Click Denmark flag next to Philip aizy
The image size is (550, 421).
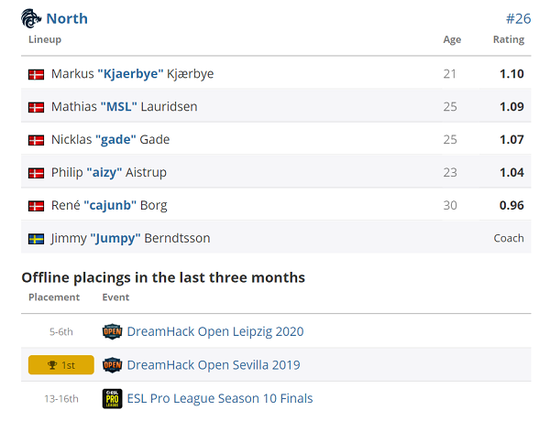tap(36, 173)
